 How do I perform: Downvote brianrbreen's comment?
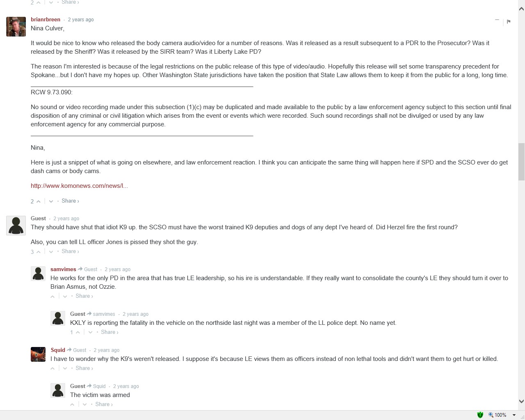pyautogui.click(x=51, y=201)
